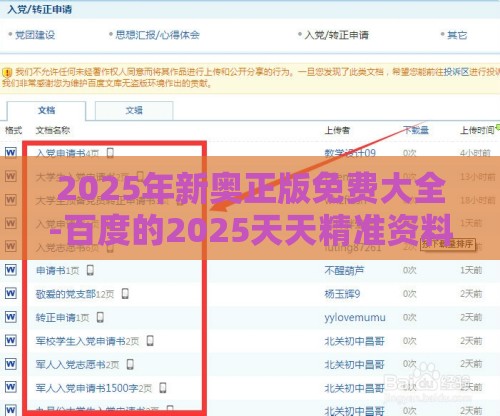This screenshot has height=416, width=500.
Task: Open the 党团建设 category
Action: [35, 35]
